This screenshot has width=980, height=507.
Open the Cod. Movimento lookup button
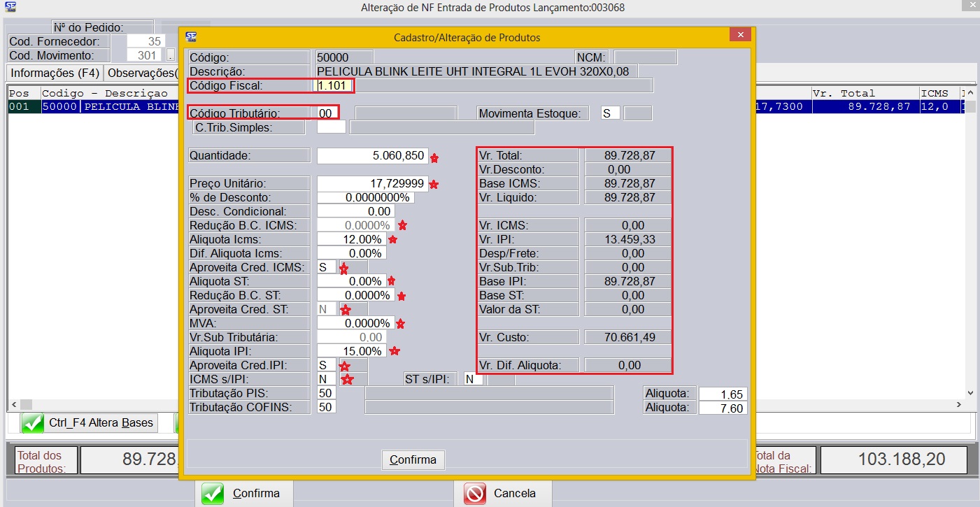(x=171, y=55)
